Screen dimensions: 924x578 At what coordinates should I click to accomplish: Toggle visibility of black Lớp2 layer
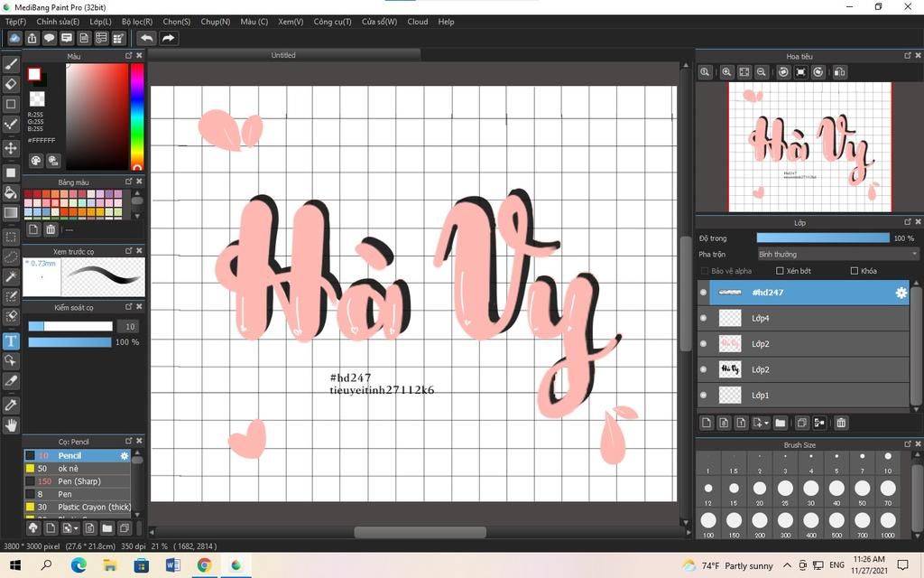[x=703, y=369]
